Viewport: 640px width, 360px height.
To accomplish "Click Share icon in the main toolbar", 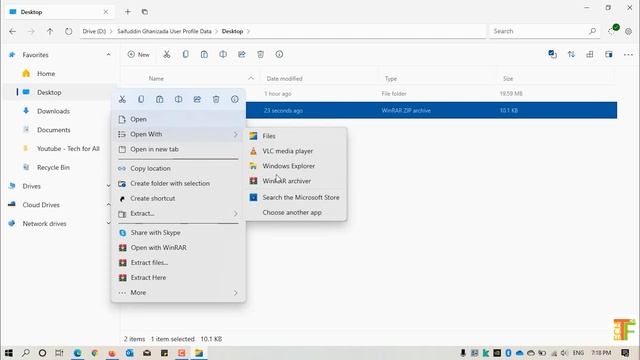I will click(x=242, y=54).
